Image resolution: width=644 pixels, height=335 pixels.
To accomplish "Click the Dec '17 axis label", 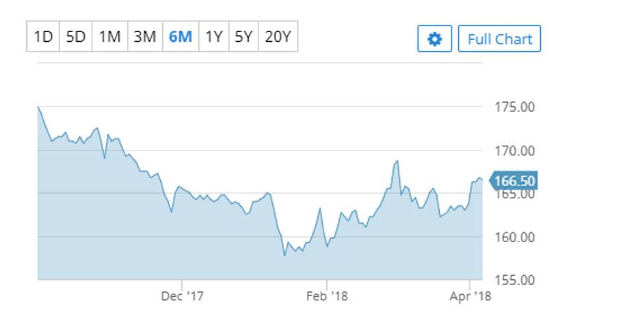I will pos(182,296).
